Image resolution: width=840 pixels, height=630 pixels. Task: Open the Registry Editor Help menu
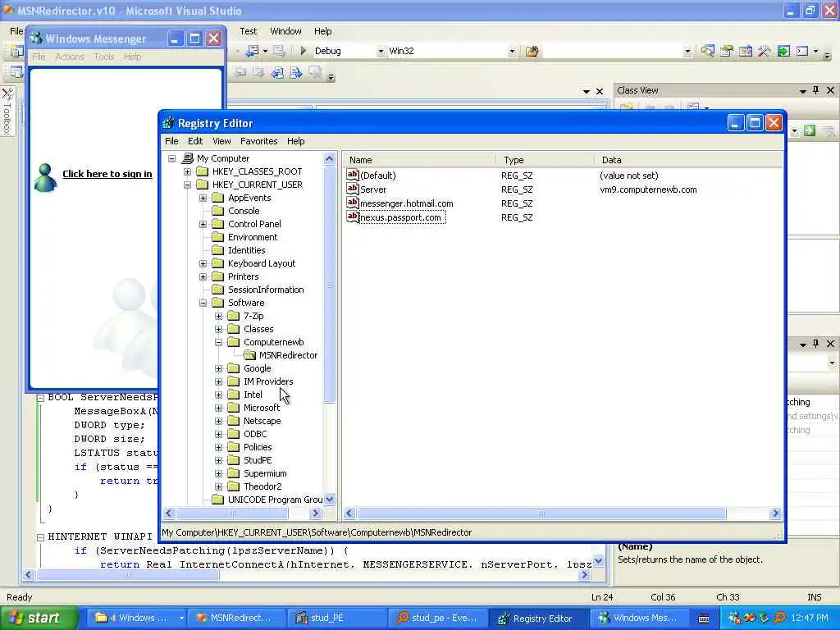[295, 141]
